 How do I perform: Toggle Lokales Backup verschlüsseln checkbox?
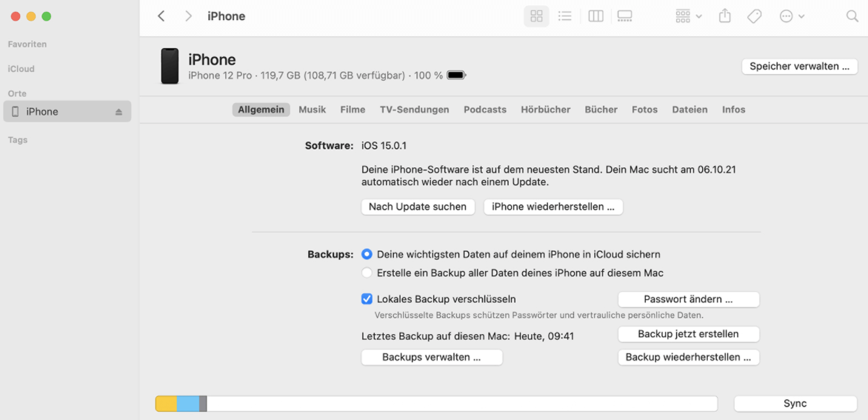pyautogui.click(x=367, y=299)
